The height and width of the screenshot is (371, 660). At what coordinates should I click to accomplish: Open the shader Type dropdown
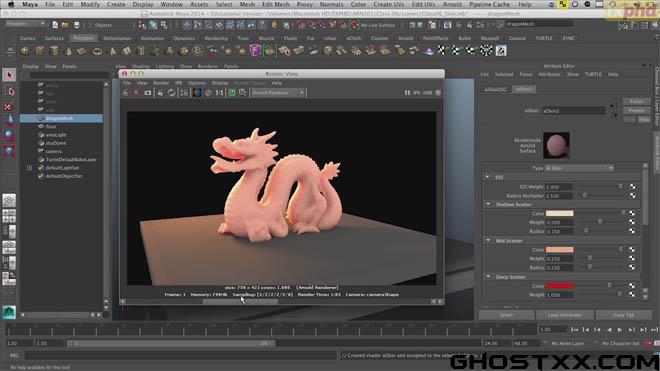(579, 168)
